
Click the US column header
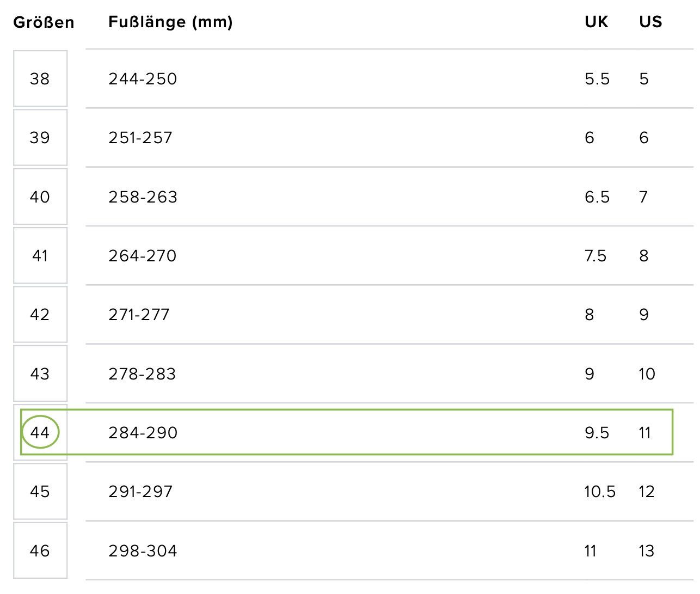[650, 22]
